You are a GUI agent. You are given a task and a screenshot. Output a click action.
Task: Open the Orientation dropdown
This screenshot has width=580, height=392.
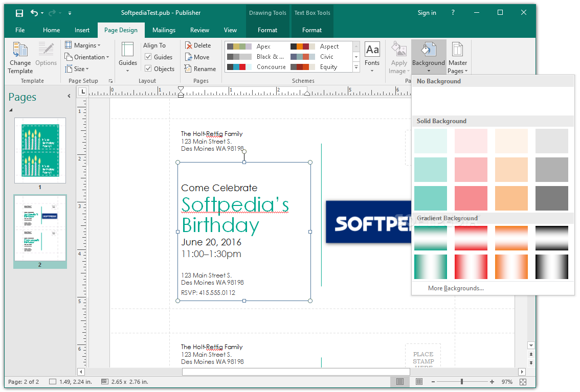(x=87, y=57)
